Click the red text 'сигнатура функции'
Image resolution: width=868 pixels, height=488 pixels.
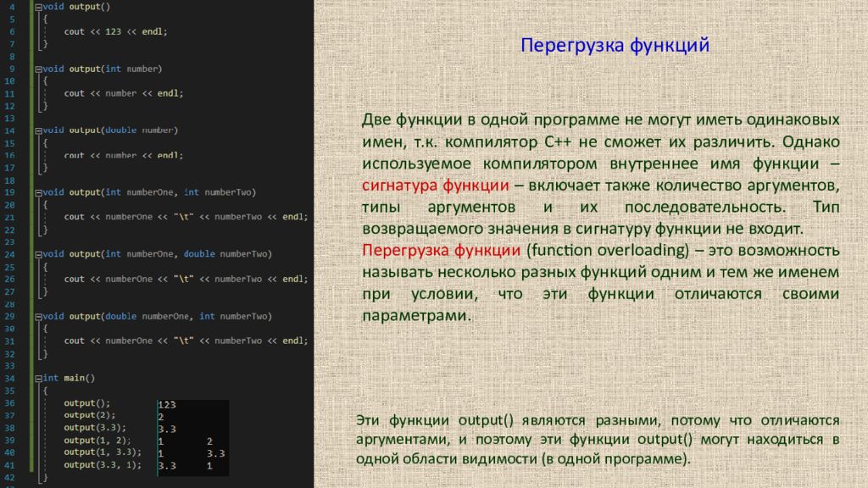coord(435,186)
